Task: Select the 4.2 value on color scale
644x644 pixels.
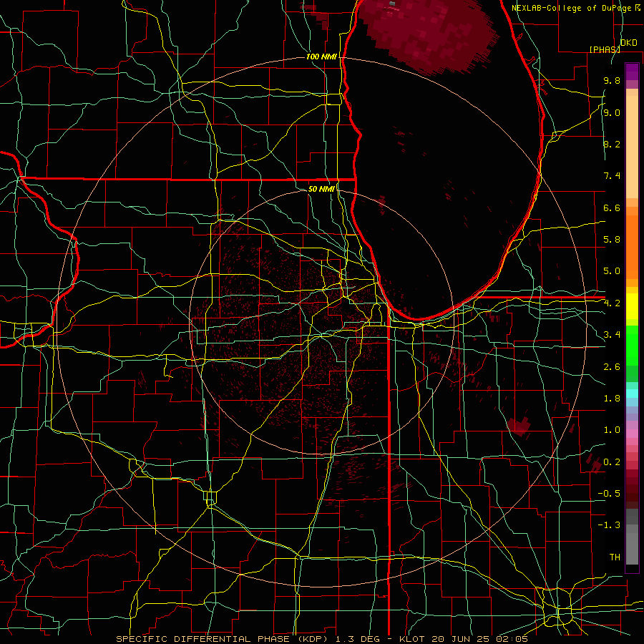Action: 612,303
